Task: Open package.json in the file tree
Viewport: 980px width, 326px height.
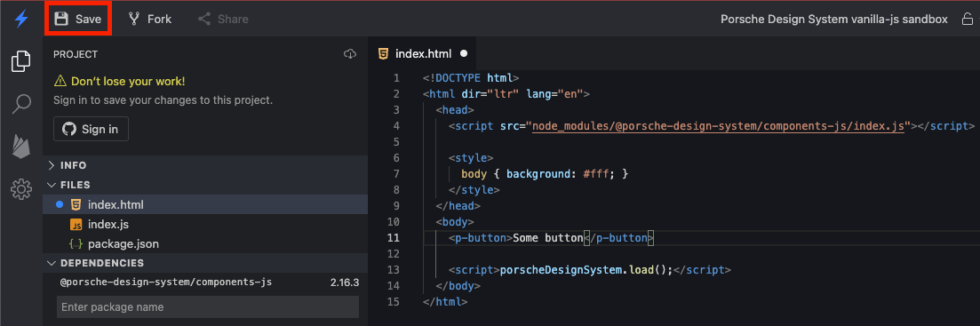Action: [205, 243]
